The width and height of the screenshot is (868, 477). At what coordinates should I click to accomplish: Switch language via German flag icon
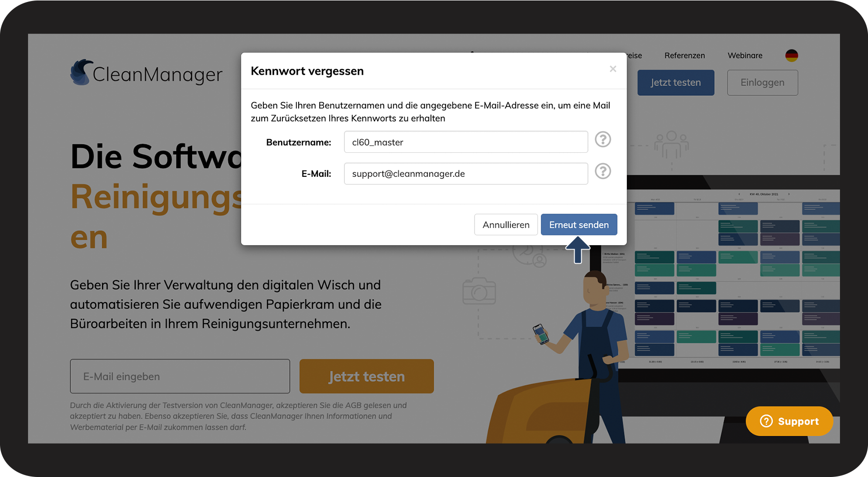791,56
